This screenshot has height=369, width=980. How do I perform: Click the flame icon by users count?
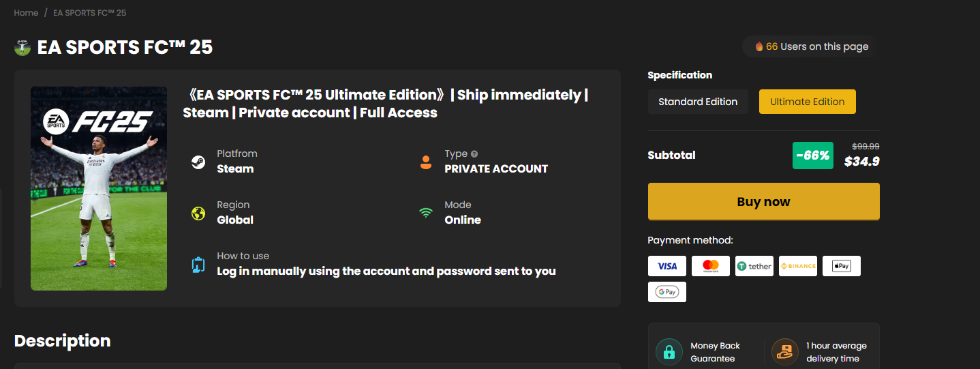click(x=759, y=46)
